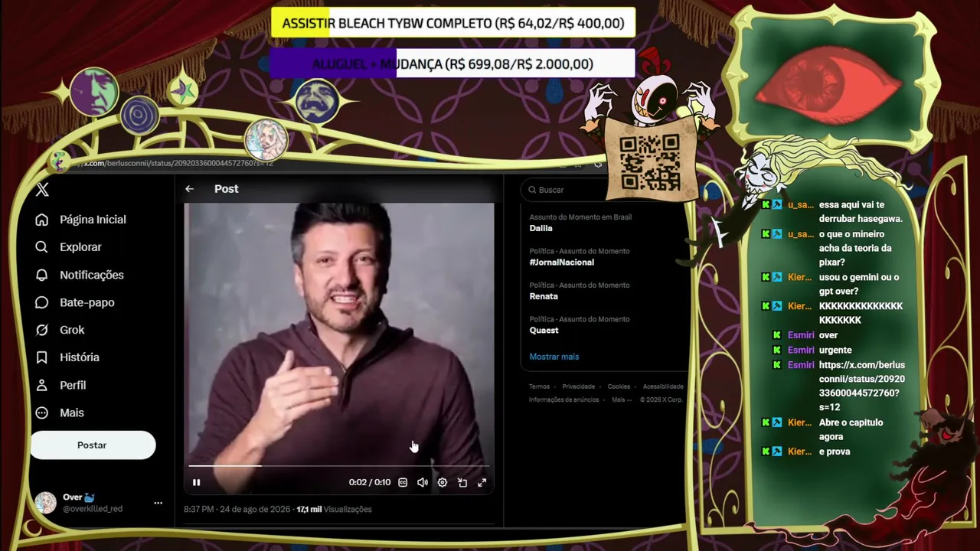Expand the Mais menu in the sidebar
Image resolution: width=980 pixels, height=551 pixels.
(60, 412)
